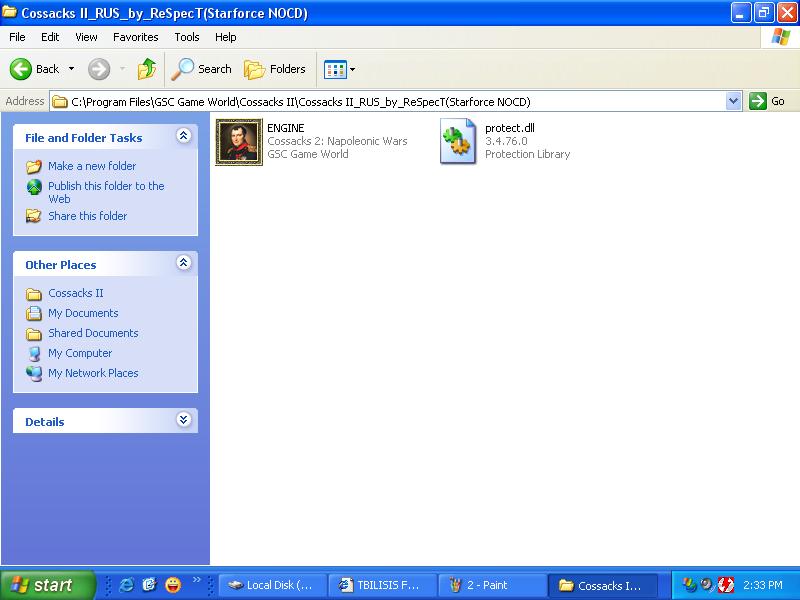Click the My Documents icon in sidebar
Screen dimensions: 800x600
coord(34,313)
